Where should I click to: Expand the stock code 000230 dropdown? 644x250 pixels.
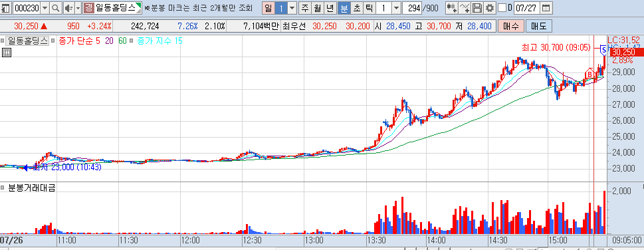click(x=45, y=8)
